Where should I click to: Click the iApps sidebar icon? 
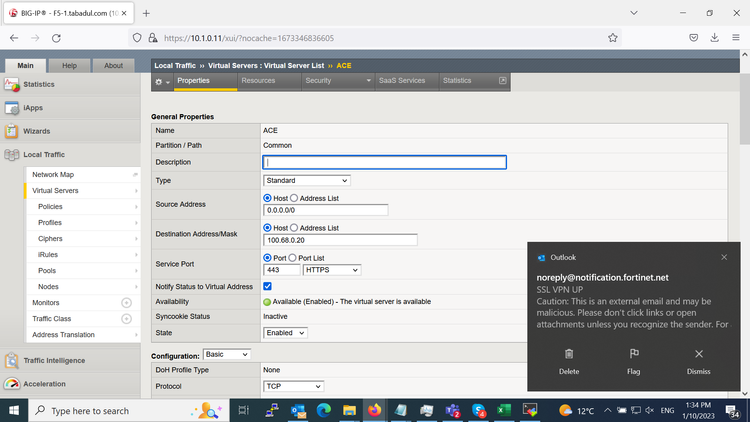tap(12, 108)
